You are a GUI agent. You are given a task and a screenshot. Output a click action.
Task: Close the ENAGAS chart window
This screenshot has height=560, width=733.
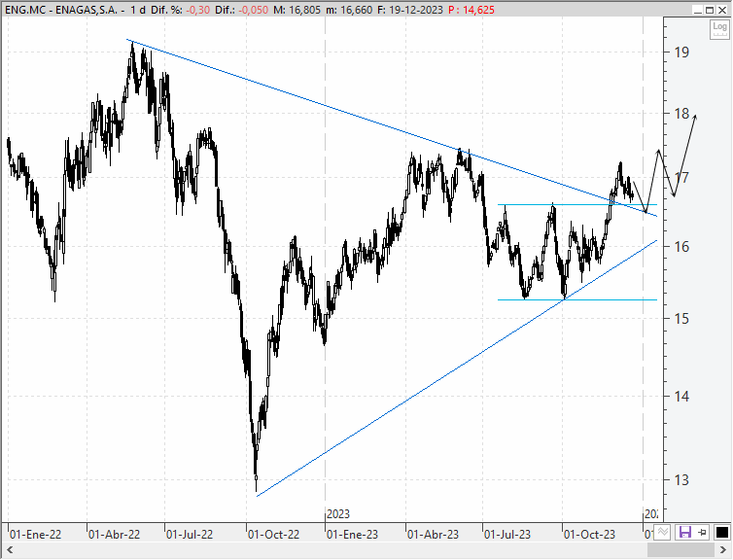click(x=721, y=10)
